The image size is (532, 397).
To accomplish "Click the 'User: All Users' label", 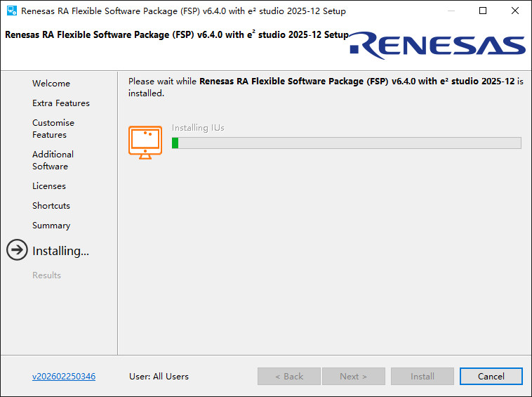I will tap(159, 377).
